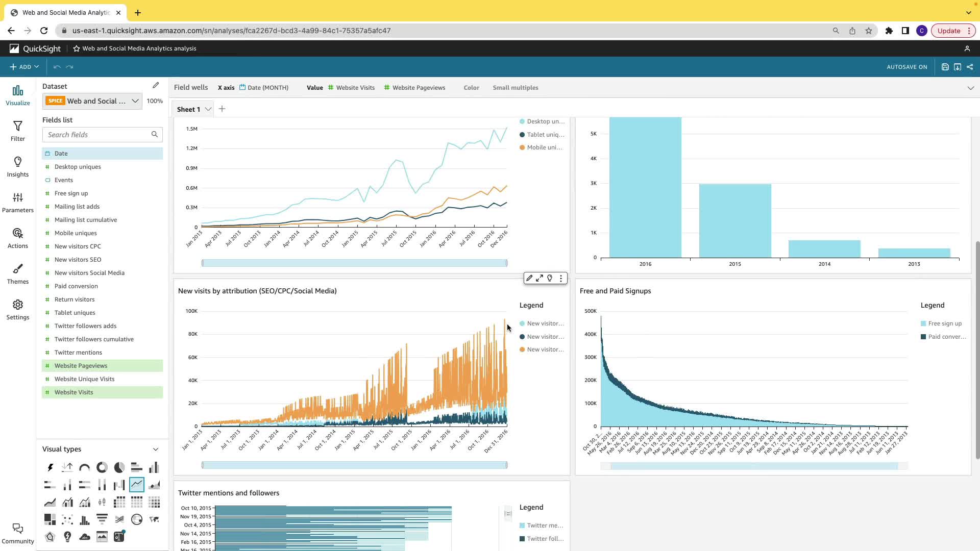The width and height of the screenshot is (980, 551).
Task: Select Twitter mentions field in Fields list
Action: 78,353
